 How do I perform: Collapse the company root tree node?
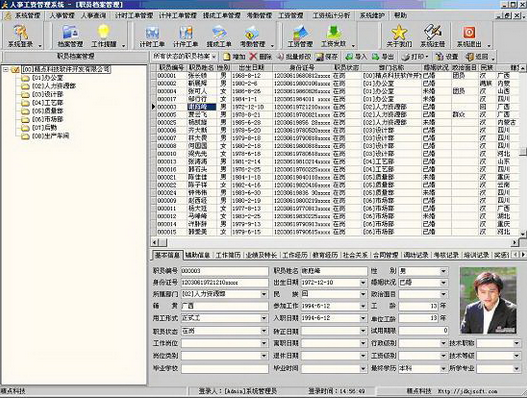[6, 70]
